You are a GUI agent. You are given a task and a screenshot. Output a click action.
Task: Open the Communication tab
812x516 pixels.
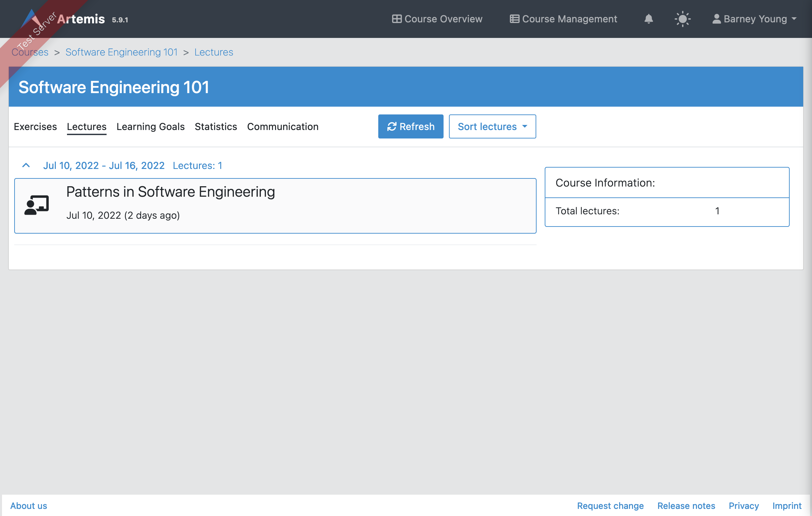click(x=283, y=126)
